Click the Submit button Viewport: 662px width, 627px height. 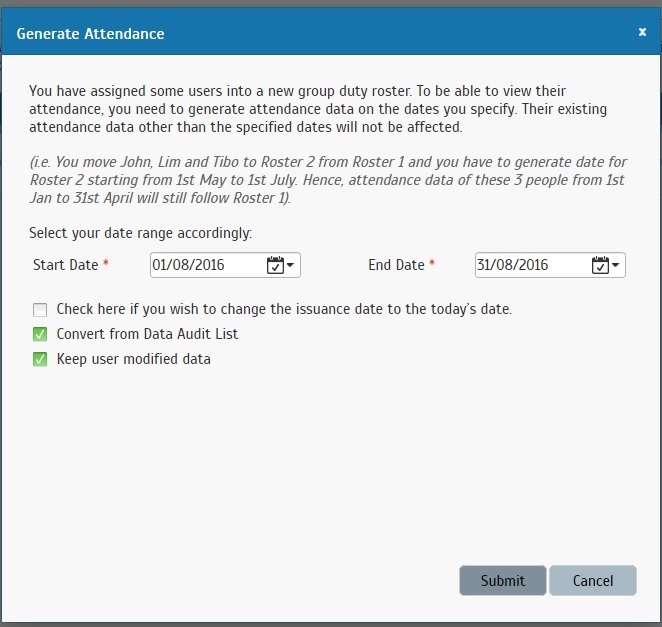coord(502,581)
